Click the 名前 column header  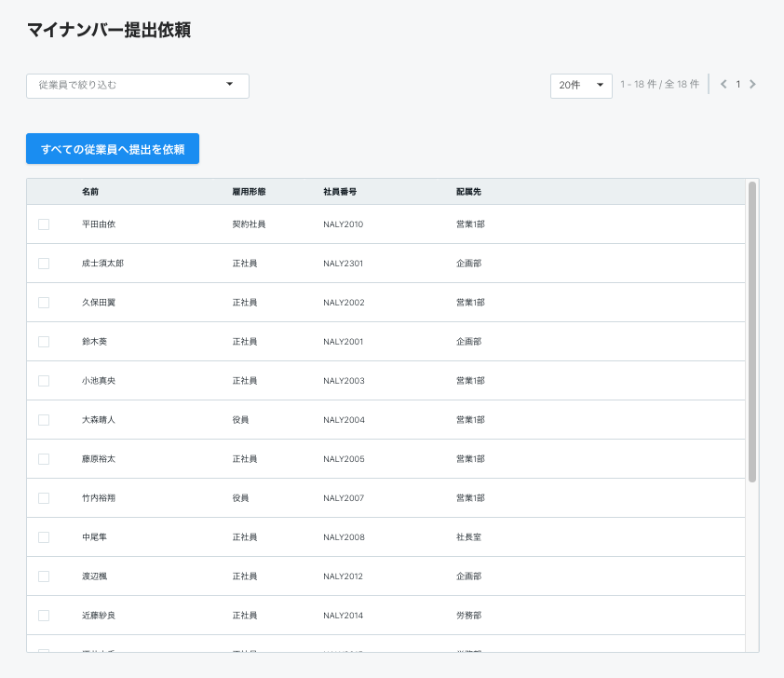[90, 192]
